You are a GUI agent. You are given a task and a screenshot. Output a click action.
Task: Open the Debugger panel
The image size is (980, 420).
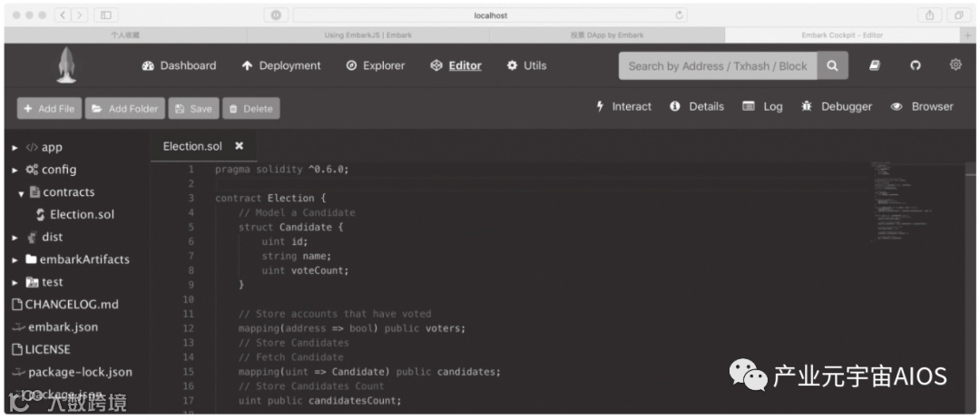837,107
